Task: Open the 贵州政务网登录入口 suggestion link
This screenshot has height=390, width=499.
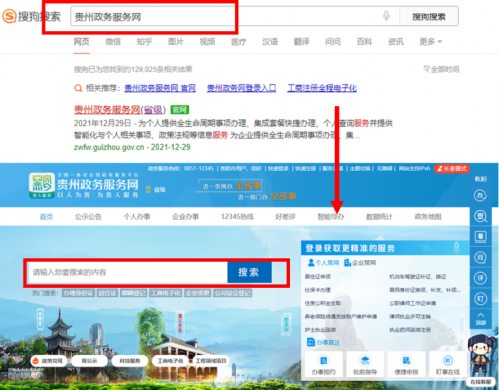Action: click(x=241, y=88)
